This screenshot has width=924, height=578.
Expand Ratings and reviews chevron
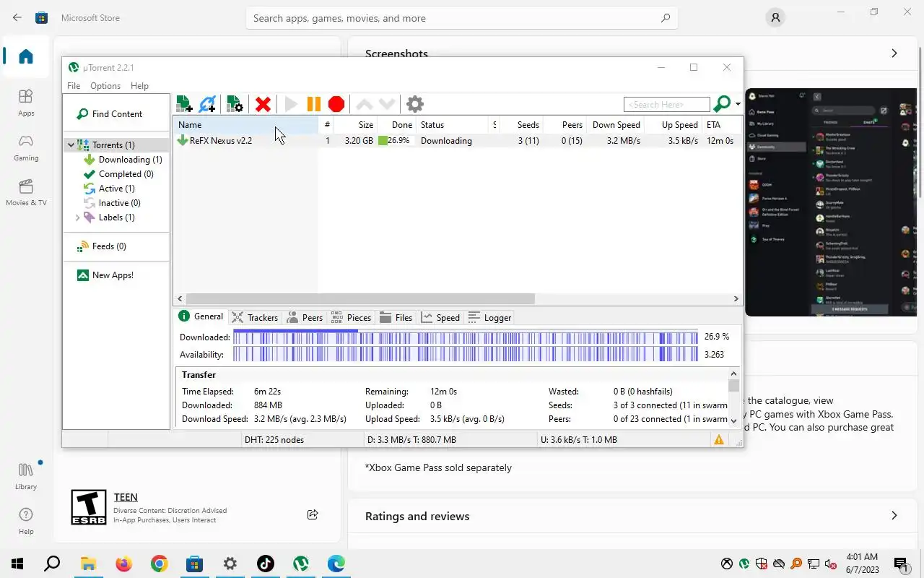pos(894,516)
